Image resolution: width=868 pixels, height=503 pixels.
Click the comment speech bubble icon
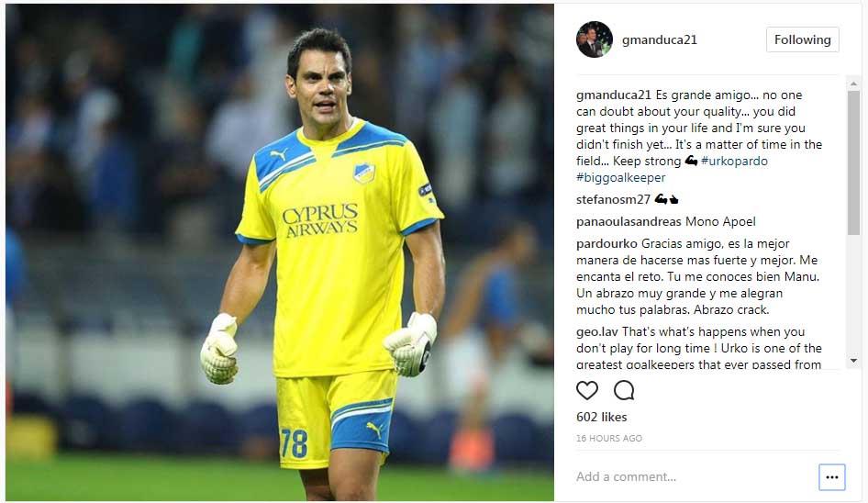click(624, 390)
